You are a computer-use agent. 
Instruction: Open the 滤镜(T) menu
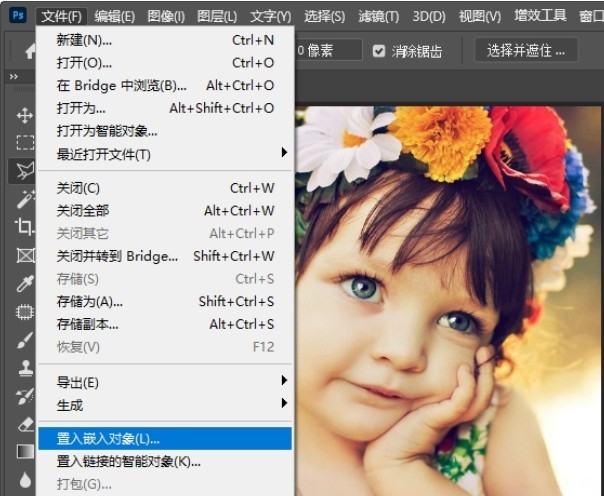(378, 16)
